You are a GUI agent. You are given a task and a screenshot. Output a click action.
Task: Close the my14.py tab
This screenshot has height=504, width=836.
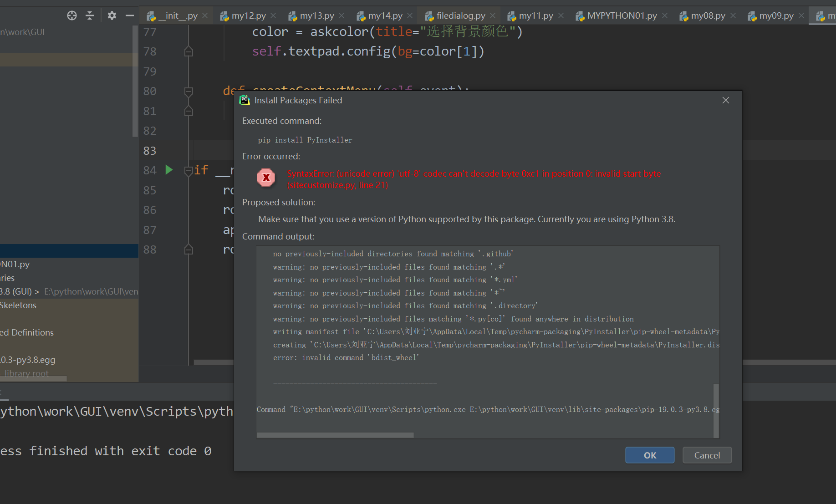coord(410,15)
